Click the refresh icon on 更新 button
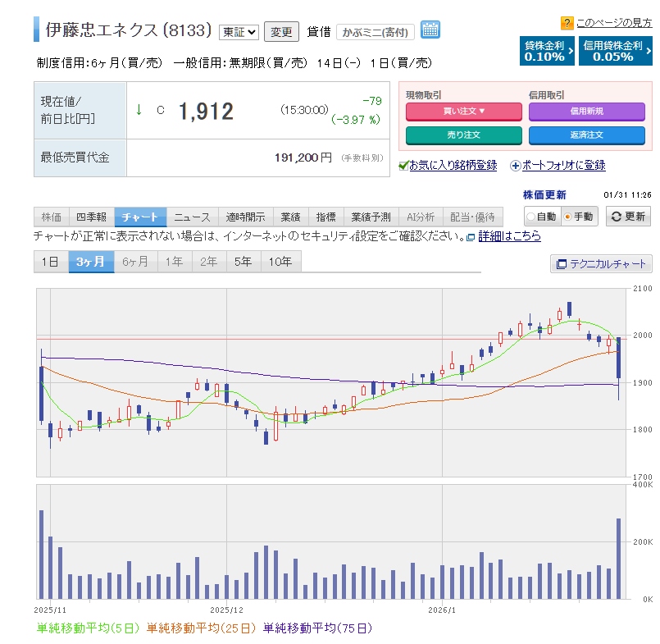This screenshot has height=644, width=660. click(615, 217)
